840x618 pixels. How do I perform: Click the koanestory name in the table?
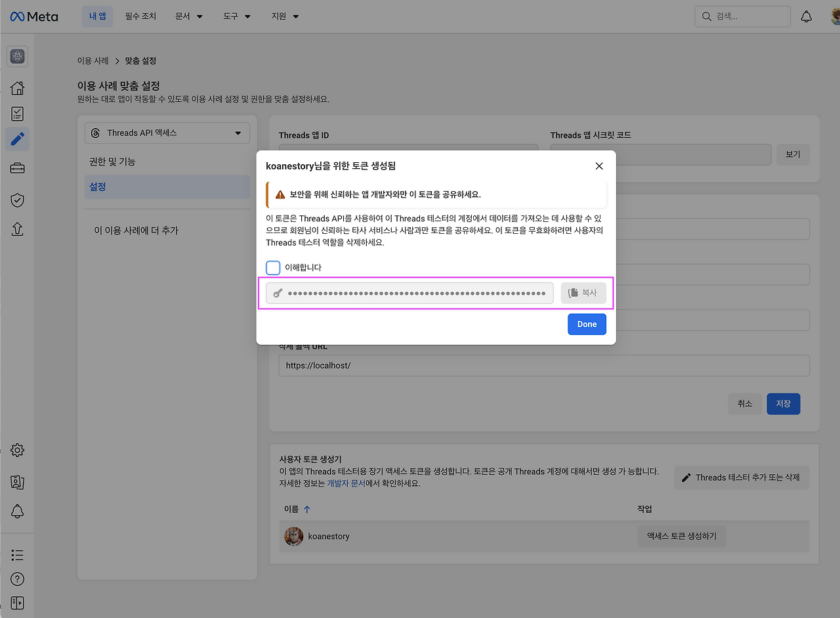pyautogui.click(x=329, y=537)
